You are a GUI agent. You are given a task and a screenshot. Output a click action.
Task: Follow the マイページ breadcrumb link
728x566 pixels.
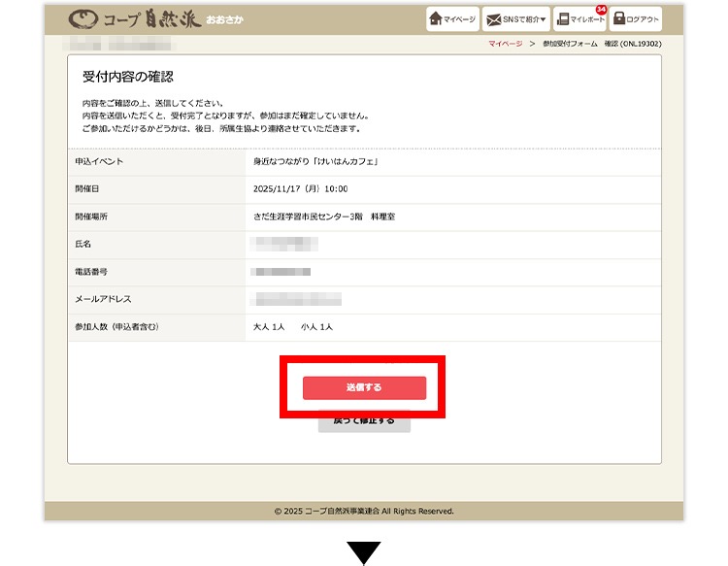(505, 44)
